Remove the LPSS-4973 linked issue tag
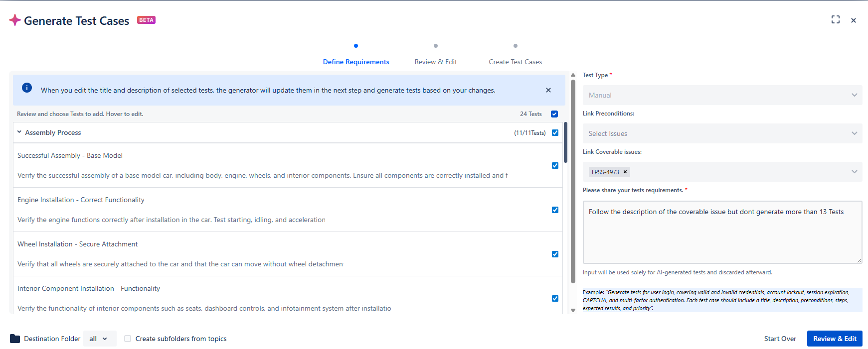 (x=625, y=172)
